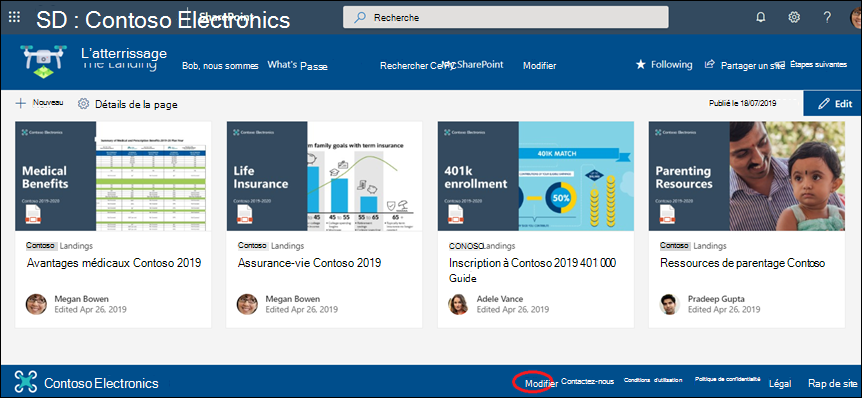
Task: Click Pradeep Gupta's avatar
Action: point(669,304)
